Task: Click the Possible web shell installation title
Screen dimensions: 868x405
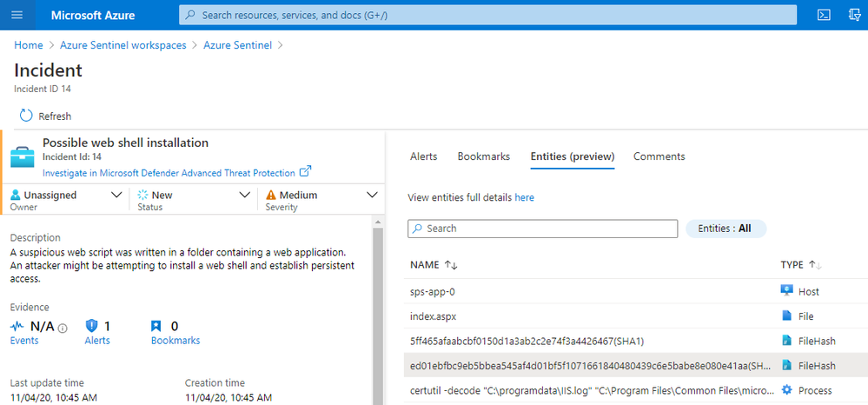Action: click(126, 143)
